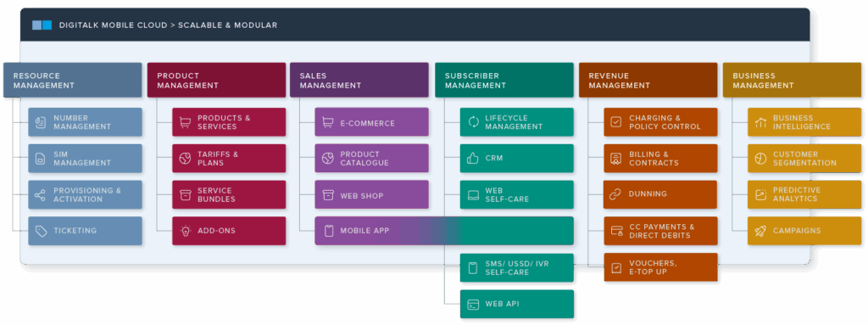Click the Number Management phone icon

point(40,122)
